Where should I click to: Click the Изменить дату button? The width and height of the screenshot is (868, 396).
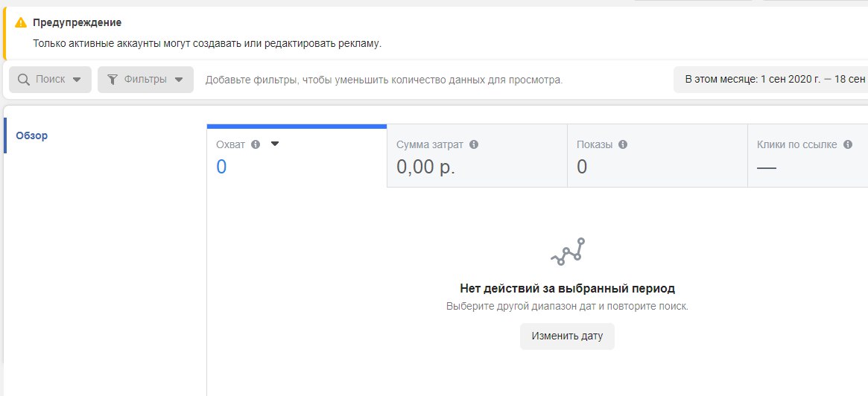click(568, 336)
